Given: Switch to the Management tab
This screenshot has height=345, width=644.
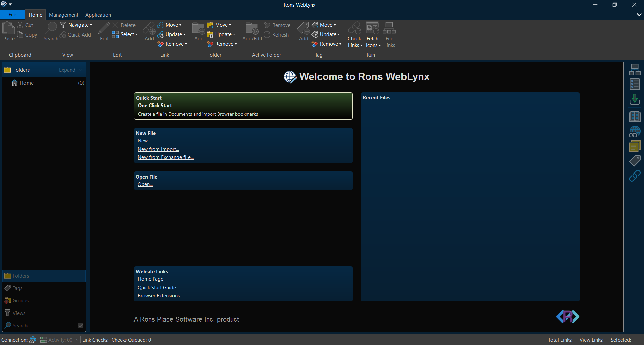Looking at the screenshot, I should (64, 15).
